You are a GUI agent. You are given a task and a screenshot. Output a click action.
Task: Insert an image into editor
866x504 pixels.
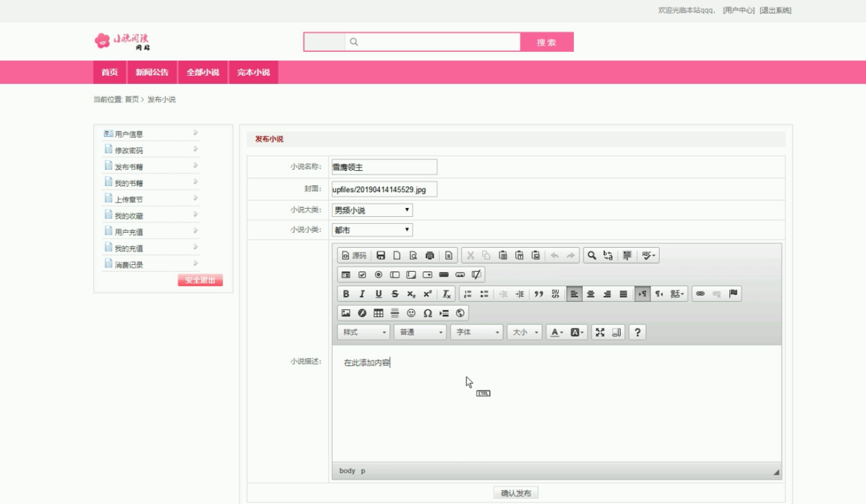(346, 313)
